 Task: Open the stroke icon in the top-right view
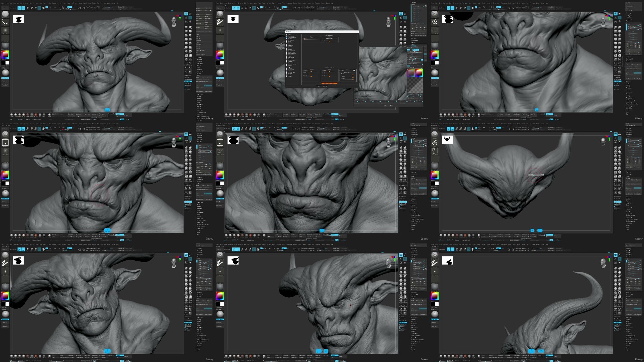(434, 22)
